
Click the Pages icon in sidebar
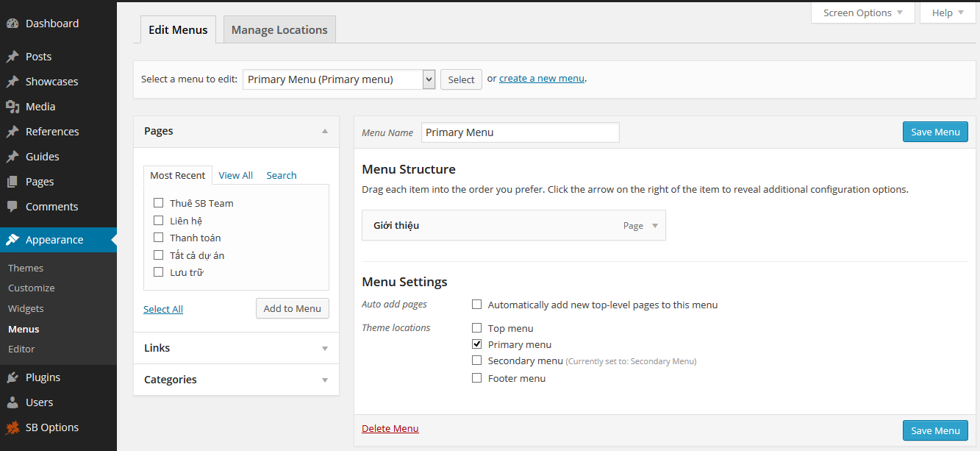tap(12, 182)
